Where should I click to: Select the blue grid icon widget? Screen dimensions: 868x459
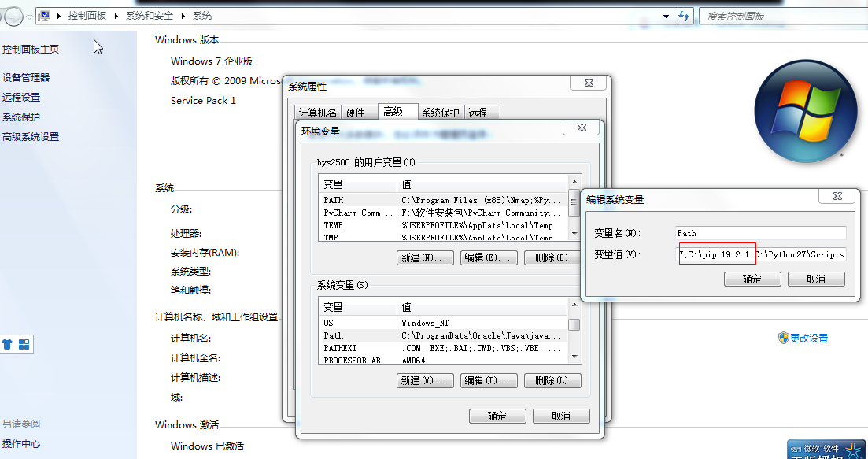pyautogui.click(x=24, y=345)
